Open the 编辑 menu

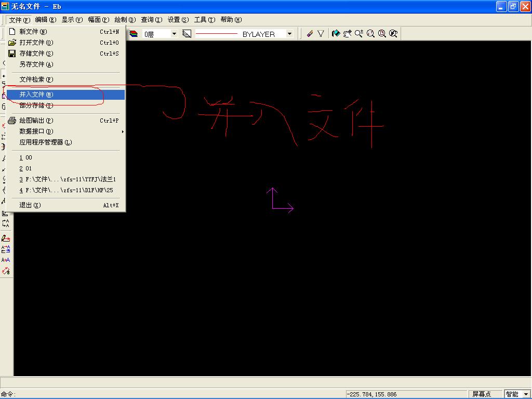point(46,20)
